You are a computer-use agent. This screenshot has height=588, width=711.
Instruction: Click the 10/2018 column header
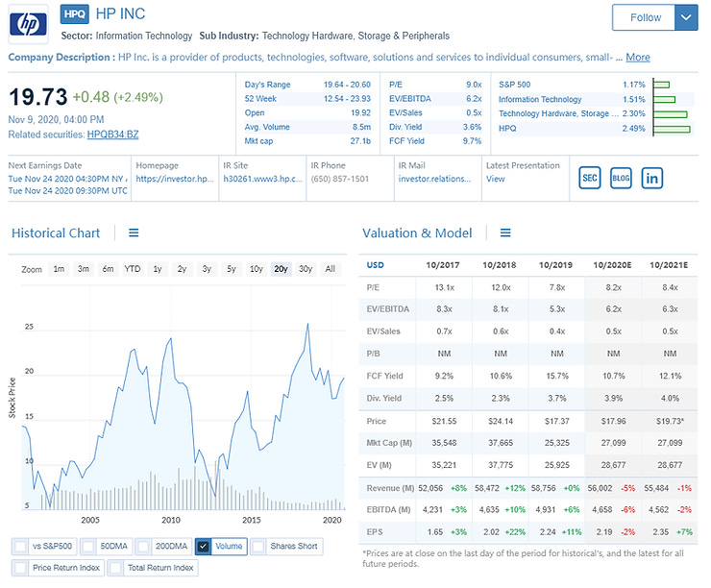coord(500,265)
